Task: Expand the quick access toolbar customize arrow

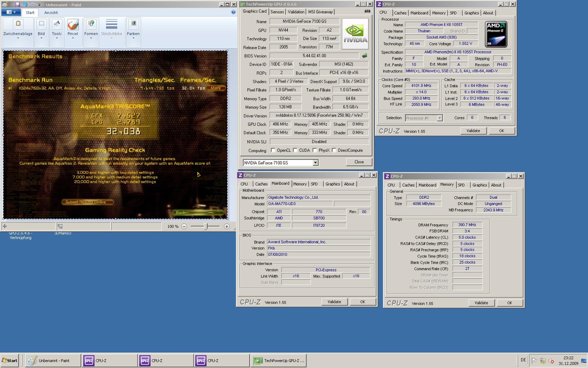Action: [x=40, y=4]
